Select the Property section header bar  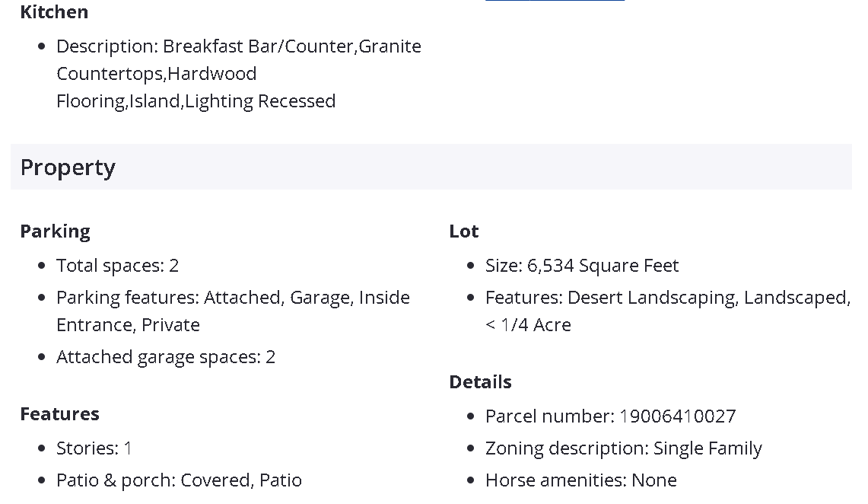tap(431, 167)
